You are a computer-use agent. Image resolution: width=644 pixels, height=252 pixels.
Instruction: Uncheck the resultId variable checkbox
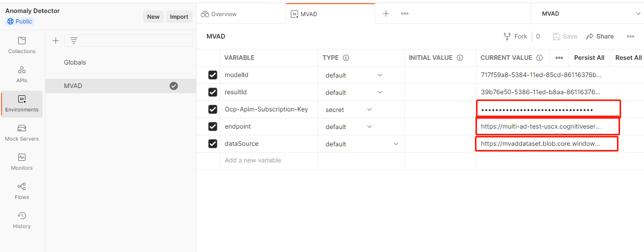[213, 92]
